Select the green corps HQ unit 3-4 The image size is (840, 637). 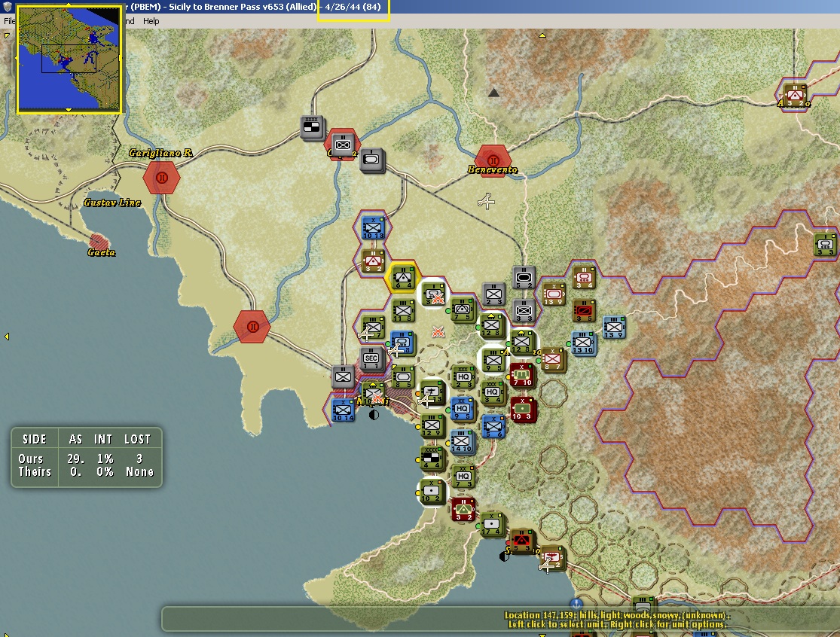coord(492,392)
